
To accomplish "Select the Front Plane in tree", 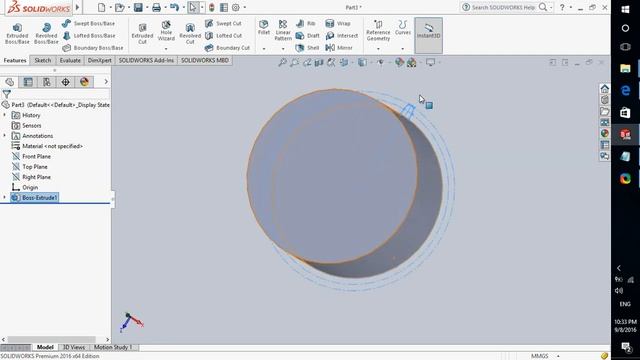I will 31,156.
